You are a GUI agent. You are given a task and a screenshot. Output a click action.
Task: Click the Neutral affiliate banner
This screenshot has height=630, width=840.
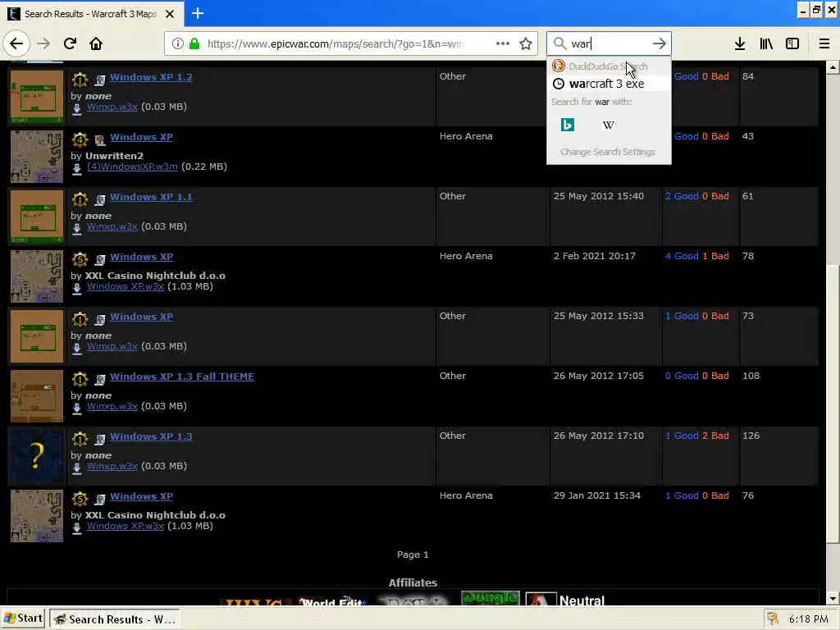(x=566, y=599)
